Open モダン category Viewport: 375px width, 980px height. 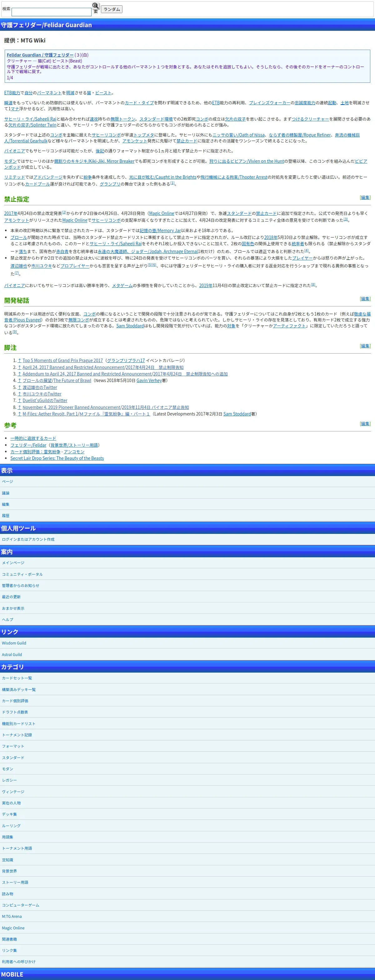pyautogui.click(x=7, y=769)
